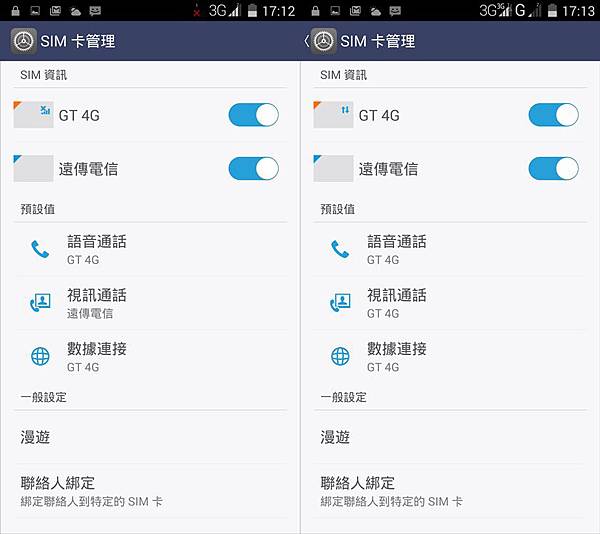Viewport: 600px width, 534px height.
Task: Open 數據連接 default SIM selector on right screen
Action: [x=450, y=356]
